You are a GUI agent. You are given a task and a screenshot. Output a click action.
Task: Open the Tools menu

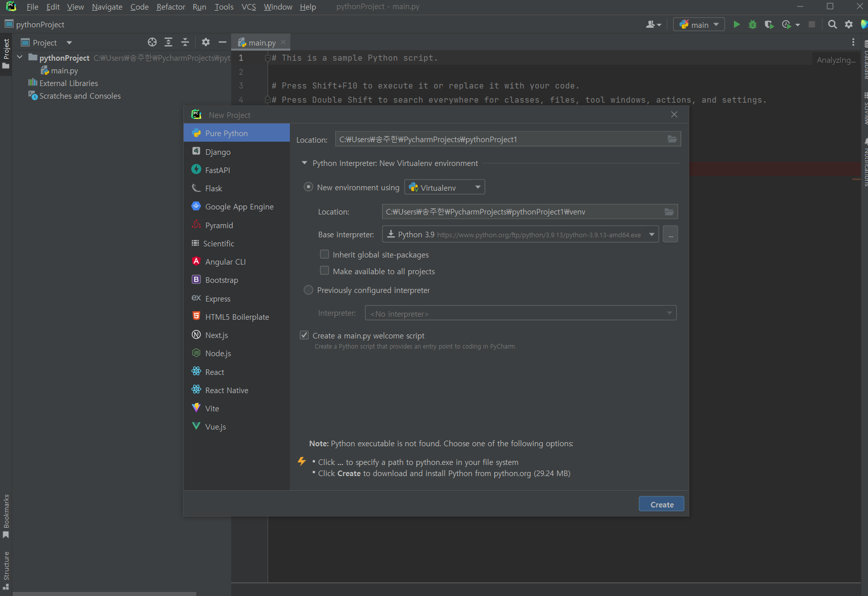(x=224, y=7)
